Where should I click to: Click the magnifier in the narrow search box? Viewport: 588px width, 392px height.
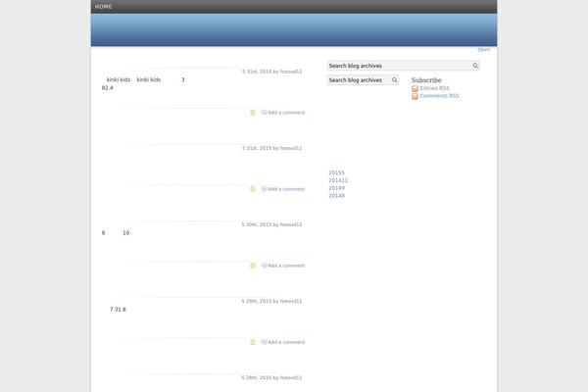pyautogui.click(x=395, y=80)
